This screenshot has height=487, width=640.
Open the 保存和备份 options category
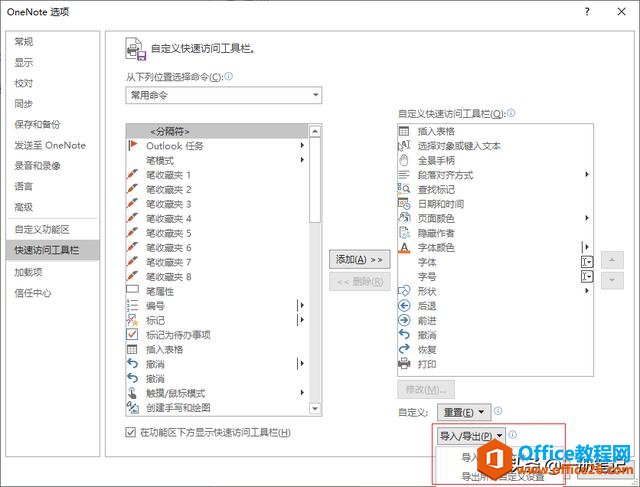pos(53,125)
